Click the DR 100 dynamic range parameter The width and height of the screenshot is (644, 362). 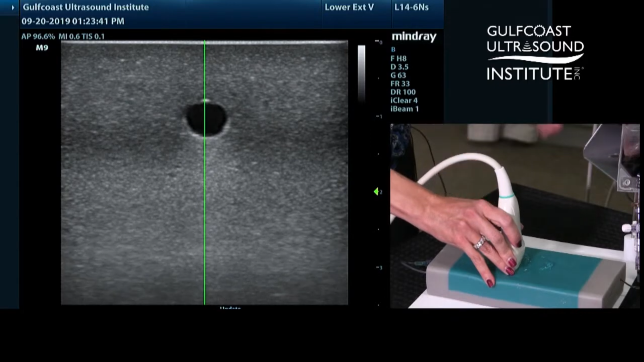(403, 92)
